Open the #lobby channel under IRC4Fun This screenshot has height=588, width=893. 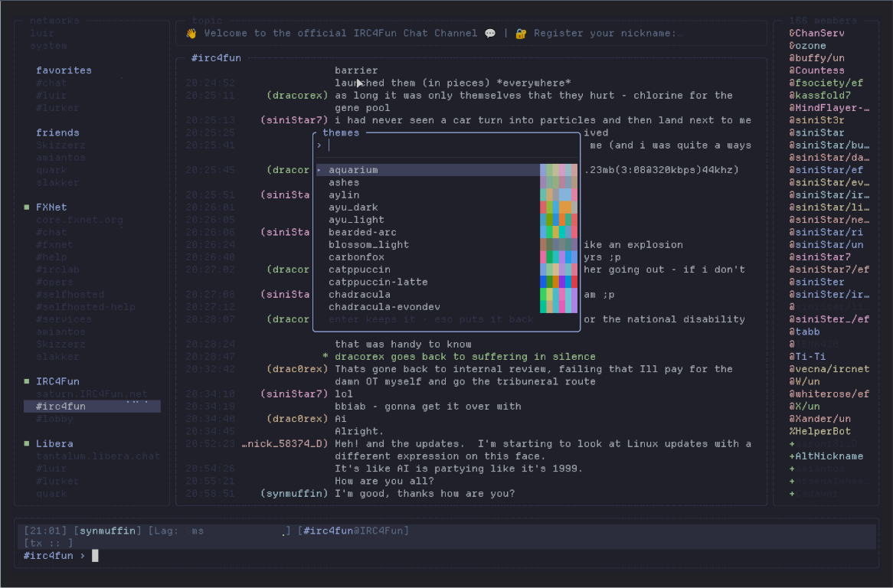[54, 419]
